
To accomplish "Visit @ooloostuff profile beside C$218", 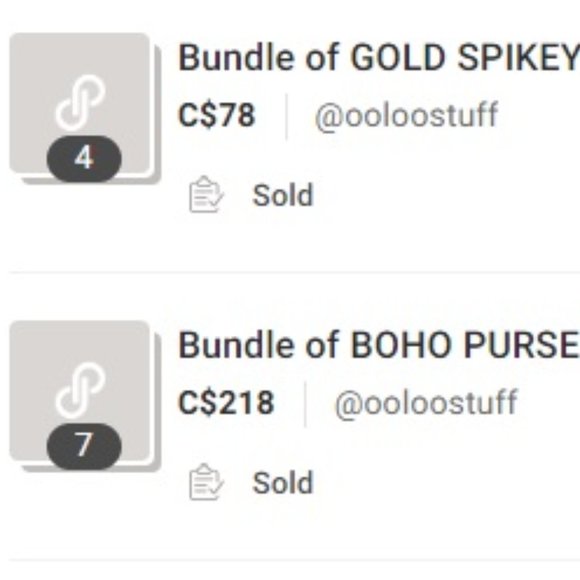I will (426, 404).
